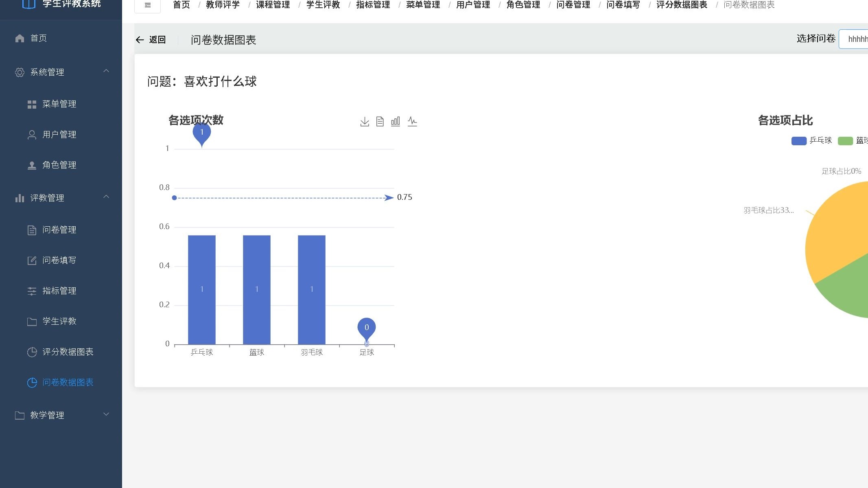Click the 首页 home icon in sidebar
868x488 pixels.
(20, 38)
